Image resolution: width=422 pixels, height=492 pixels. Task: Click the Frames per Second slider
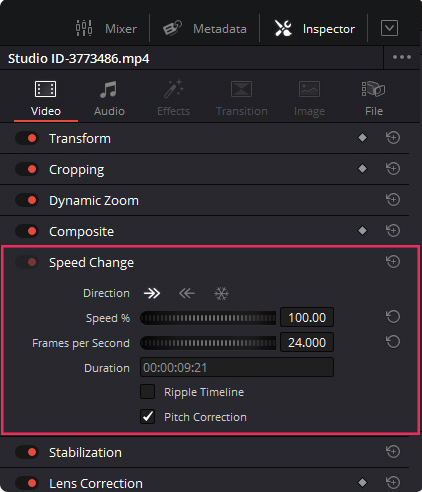pyautogui.click(x=208, y=343)
